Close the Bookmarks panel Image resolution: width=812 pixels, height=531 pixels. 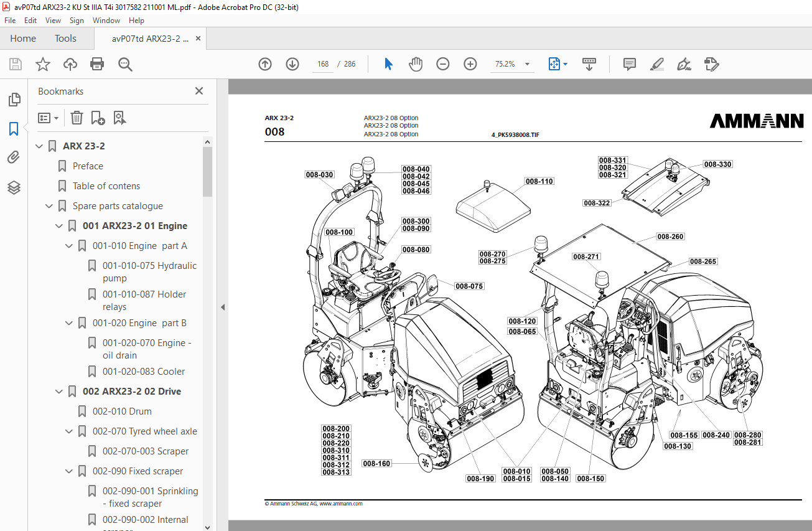pos(199,91)
